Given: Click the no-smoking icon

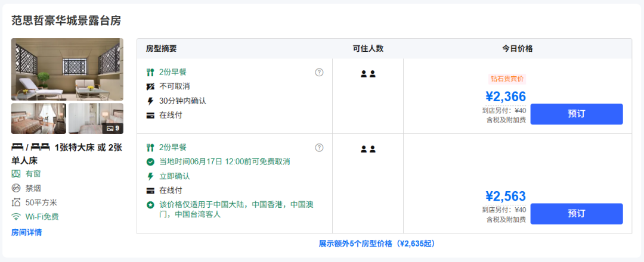Looking at the screenshot, I should [x=16, y=188].
